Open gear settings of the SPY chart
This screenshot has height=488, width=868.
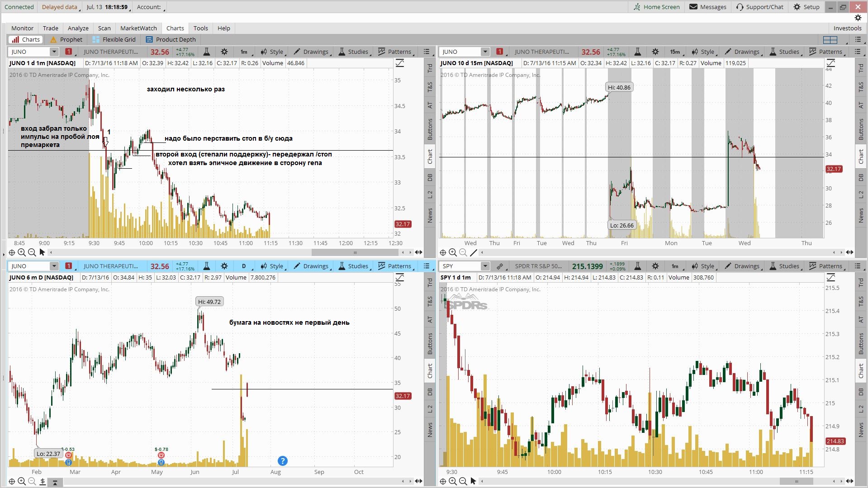655,266
